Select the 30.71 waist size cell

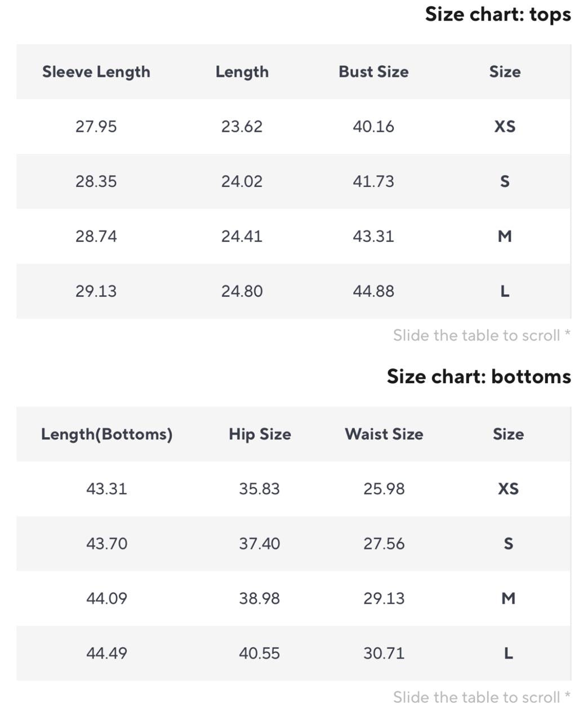point(384,653)
